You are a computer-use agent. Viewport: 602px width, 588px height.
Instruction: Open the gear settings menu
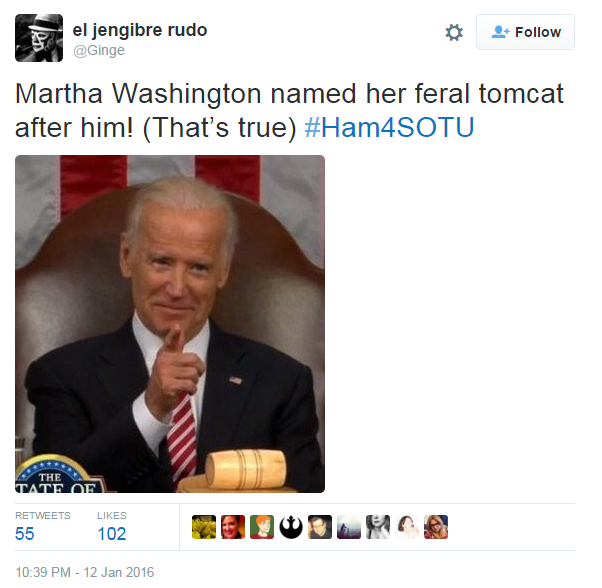pos(454,32)
